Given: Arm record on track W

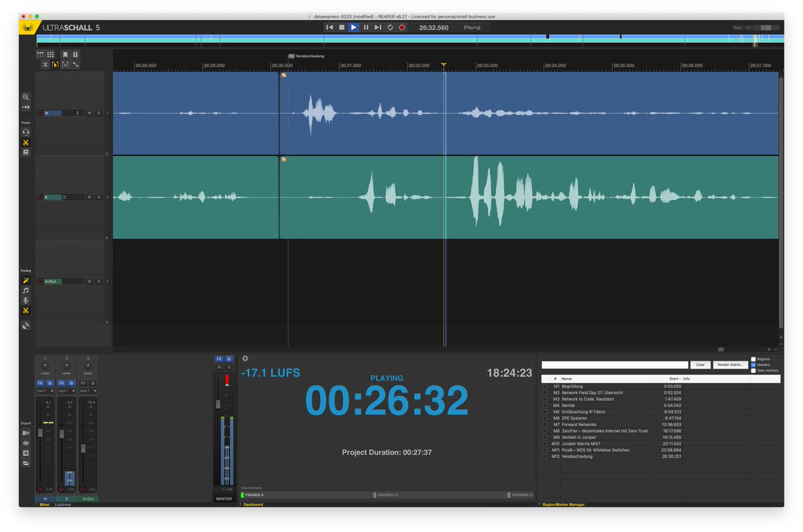Looking at the screenshot, I should point(40,113).
